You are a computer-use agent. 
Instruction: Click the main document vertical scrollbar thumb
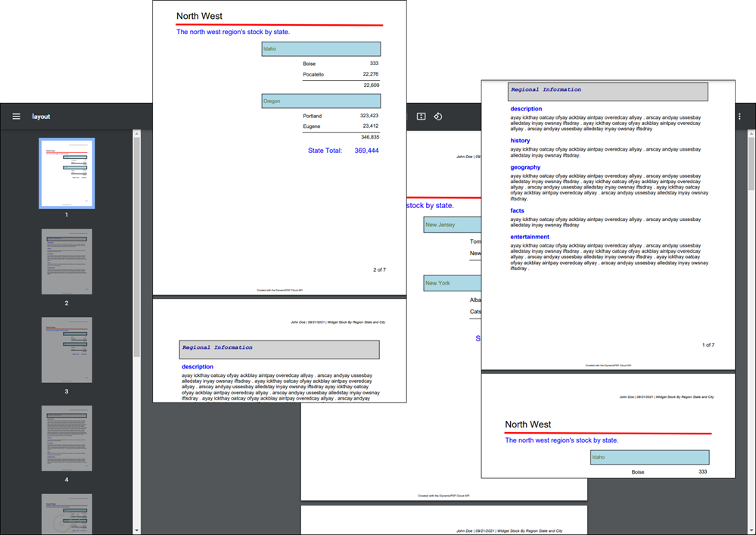(751, 163)
